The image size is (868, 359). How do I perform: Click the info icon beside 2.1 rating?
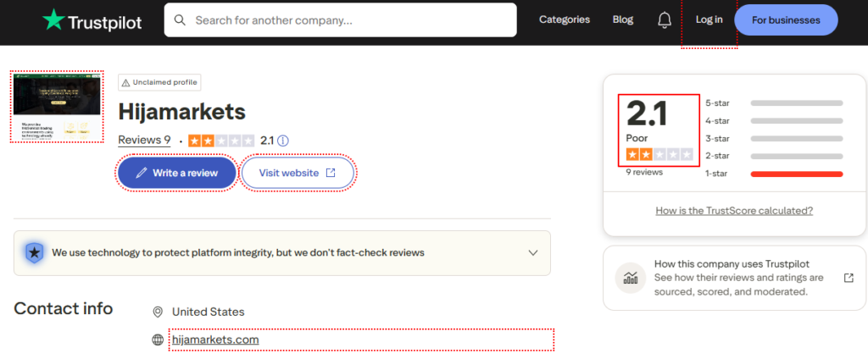(283, 141)
